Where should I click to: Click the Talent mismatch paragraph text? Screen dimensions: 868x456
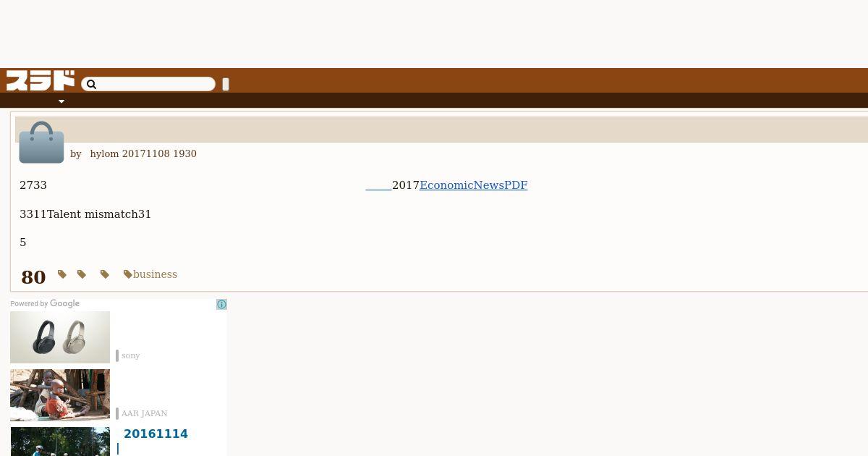[85, 214]
